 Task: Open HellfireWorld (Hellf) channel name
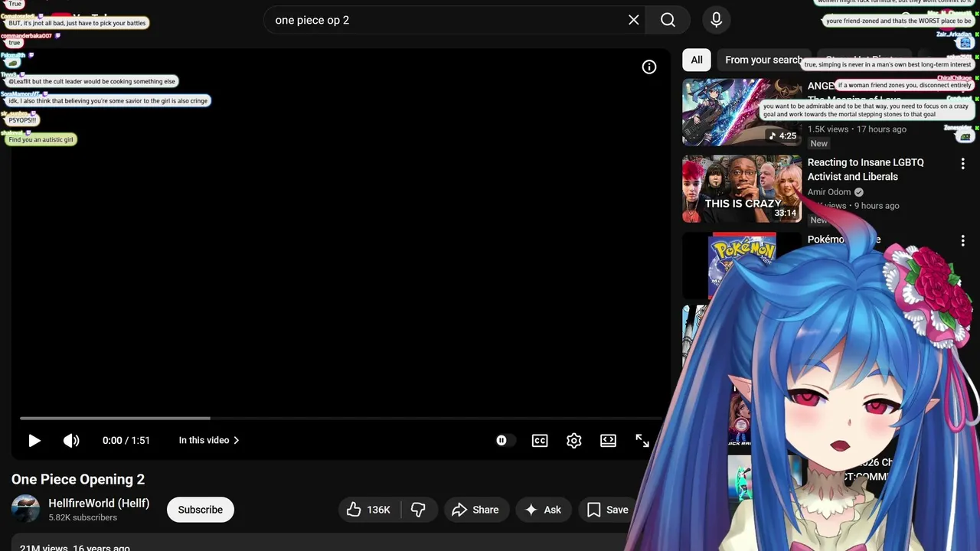coord(99,504)
